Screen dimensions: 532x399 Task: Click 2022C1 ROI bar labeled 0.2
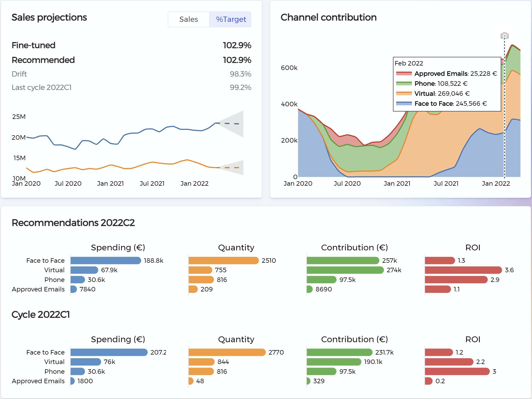[x=429, y=381]
